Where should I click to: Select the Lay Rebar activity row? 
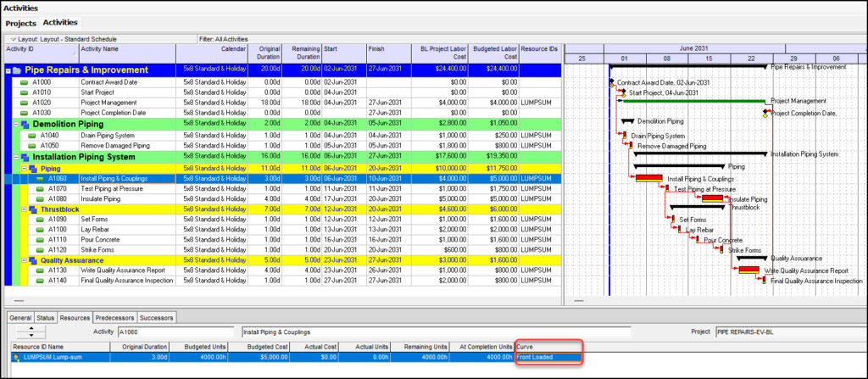pos(281,230)
